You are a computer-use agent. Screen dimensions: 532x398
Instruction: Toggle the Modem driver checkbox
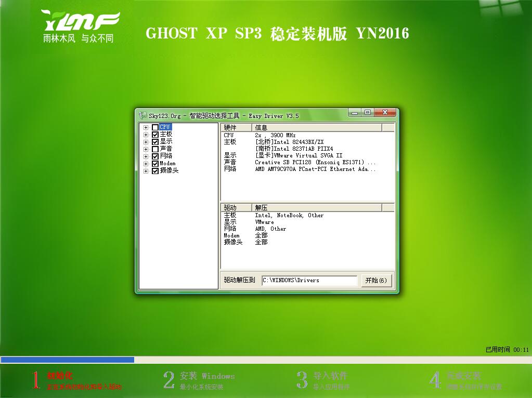pos(155,164)
